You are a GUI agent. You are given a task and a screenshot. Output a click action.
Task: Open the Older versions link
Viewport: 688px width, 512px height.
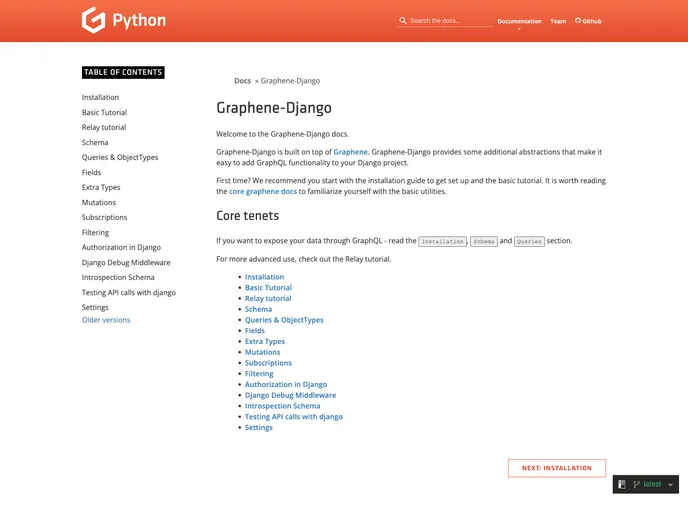(106, 320)
